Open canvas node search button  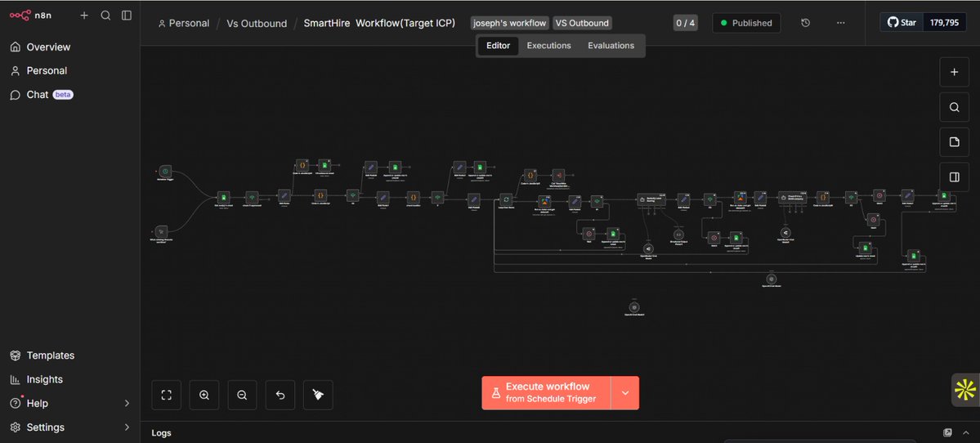tap(954, 107)
